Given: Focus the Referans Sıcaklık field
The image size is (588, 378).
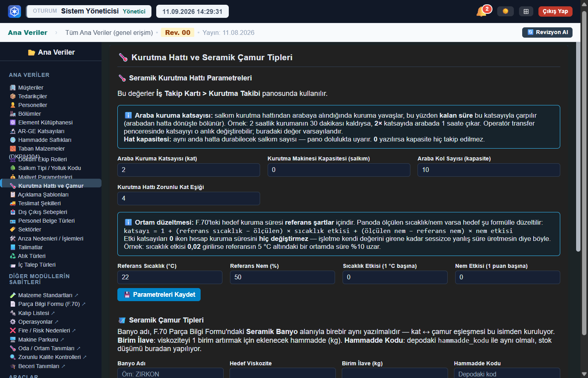Looking at the screenshot, I should (x=170, y=277).
